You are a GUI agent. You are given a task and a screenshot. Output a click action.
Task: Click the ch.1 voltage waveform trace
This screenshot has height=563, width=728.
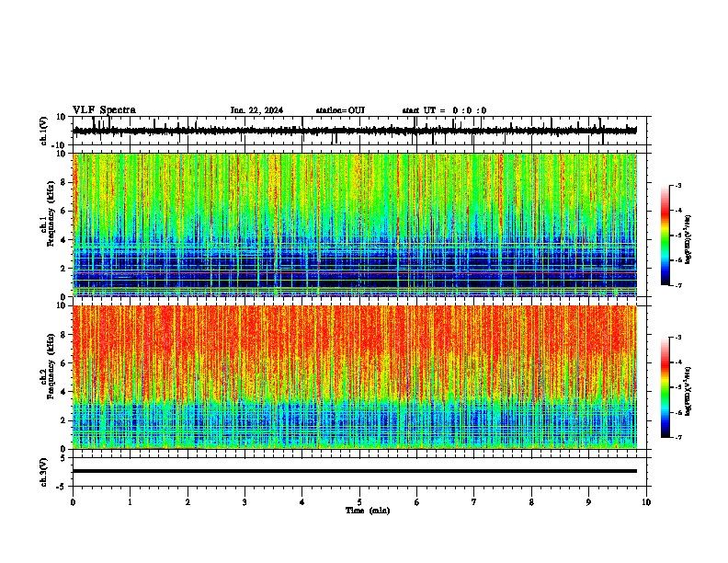click(x=355, y=131)
